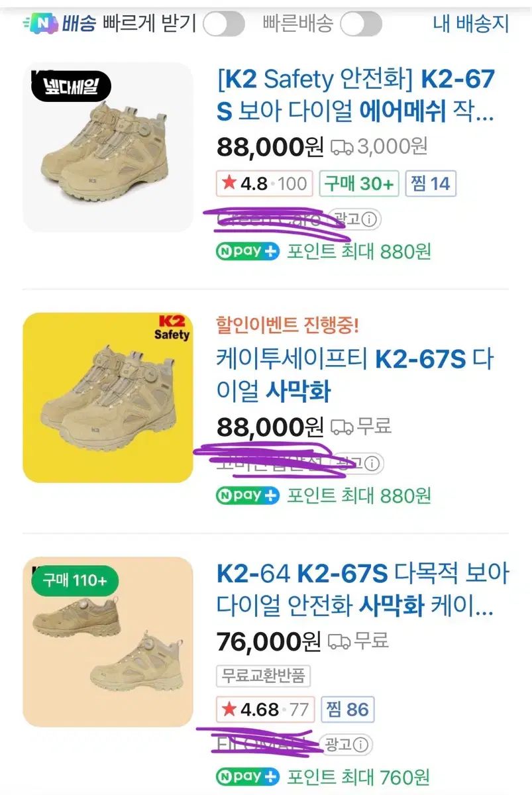
Task: Click the yellow K2 Safety product thumbnail
Action: [x=108, y=397]
